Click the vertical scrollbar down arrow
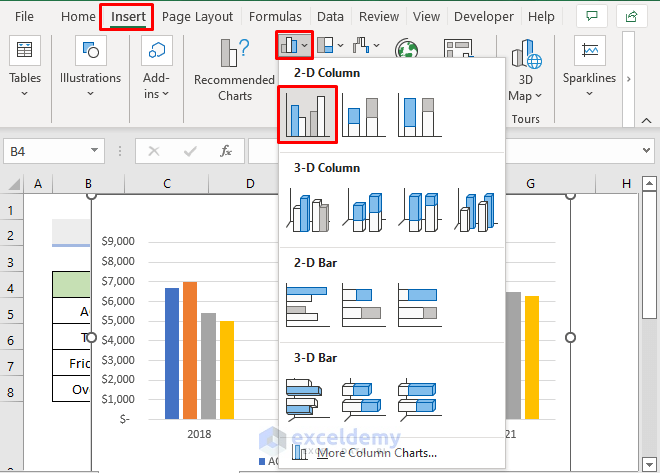Screen dimensions: 660x473 pos(649,464)
